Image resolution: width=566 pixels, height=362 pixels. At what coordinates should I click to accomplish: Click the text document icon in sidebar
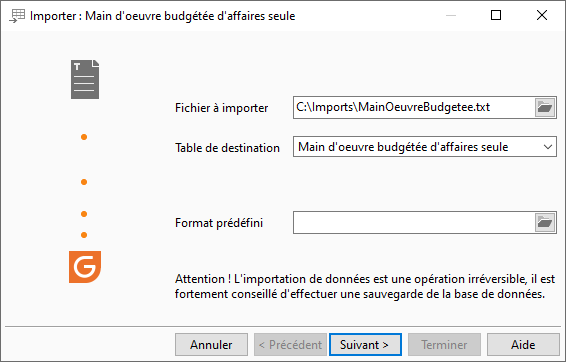(85, 79)
